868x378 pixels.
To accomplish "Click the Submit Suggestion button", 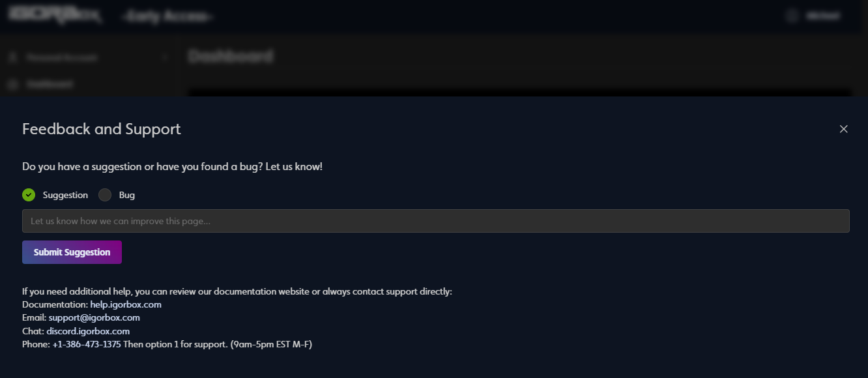I will 72,252.
